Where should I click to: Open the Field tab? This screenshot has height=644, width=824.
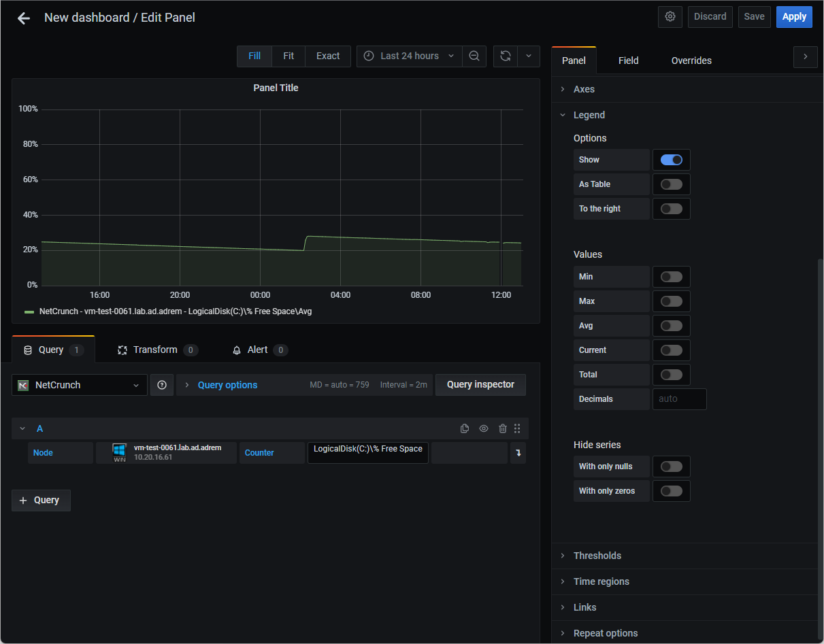coord(629,61)
